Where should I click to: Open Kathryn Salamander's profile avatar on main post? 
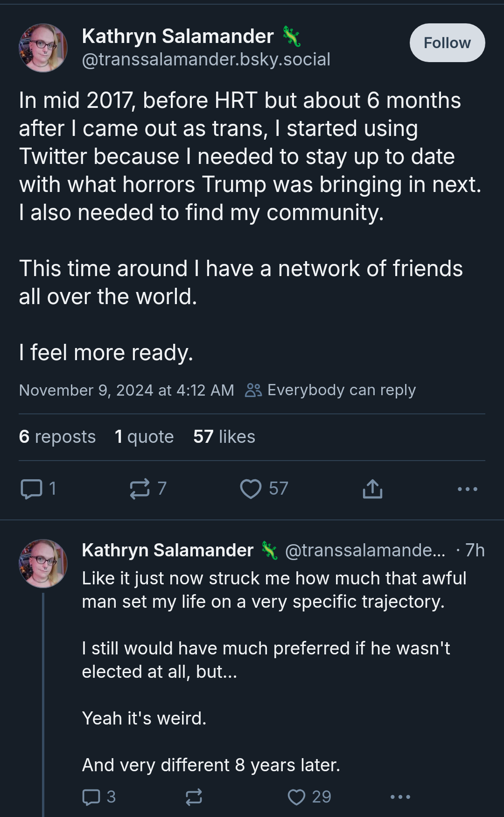[x=43, y=48]
